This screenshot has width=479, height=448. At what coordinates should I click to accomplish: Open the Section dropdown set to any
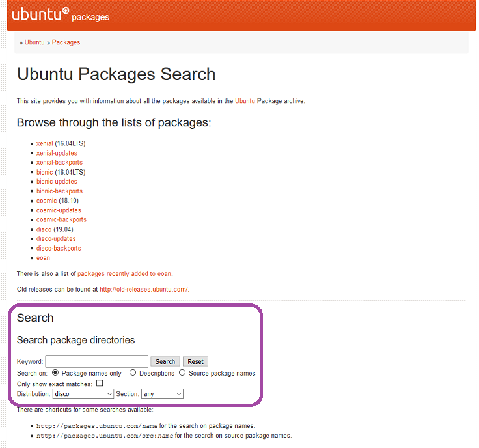pyautogui.click(x=162, y=394)
